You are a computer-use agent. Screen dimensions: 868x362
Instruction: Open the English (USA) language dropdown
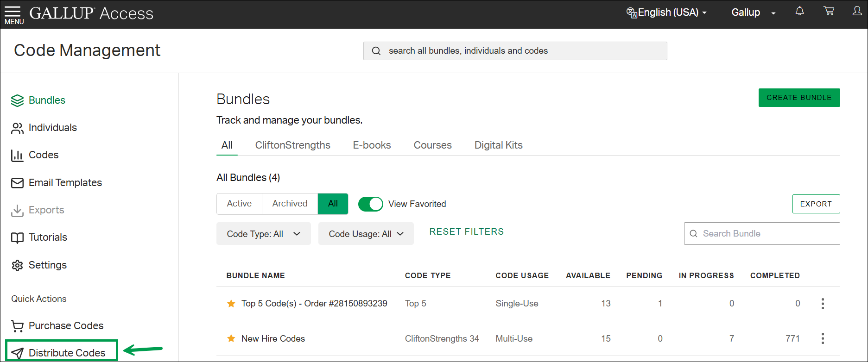(x=666, y=12)
